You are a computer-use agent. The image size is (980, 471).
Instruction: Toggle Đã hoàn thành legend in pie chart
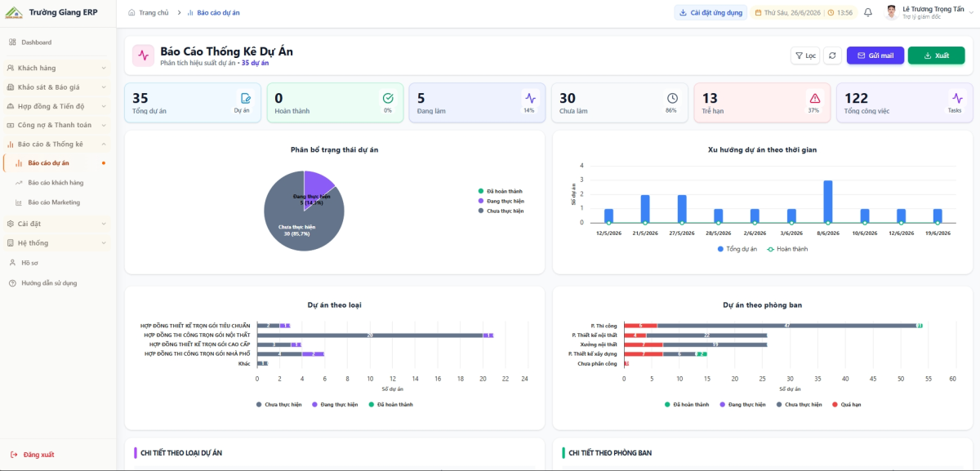(501, 191)
